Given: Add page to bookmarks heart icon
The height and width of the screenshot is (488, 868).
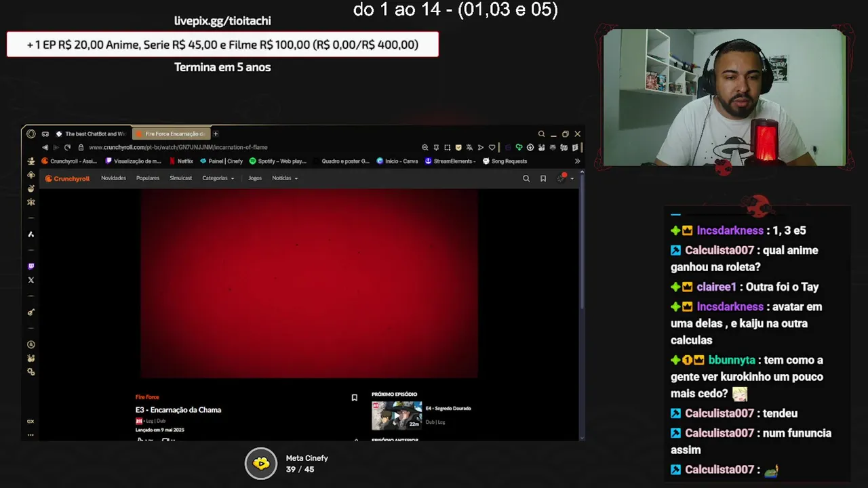Looking at the screenshot, I should (x=492, y=147).
